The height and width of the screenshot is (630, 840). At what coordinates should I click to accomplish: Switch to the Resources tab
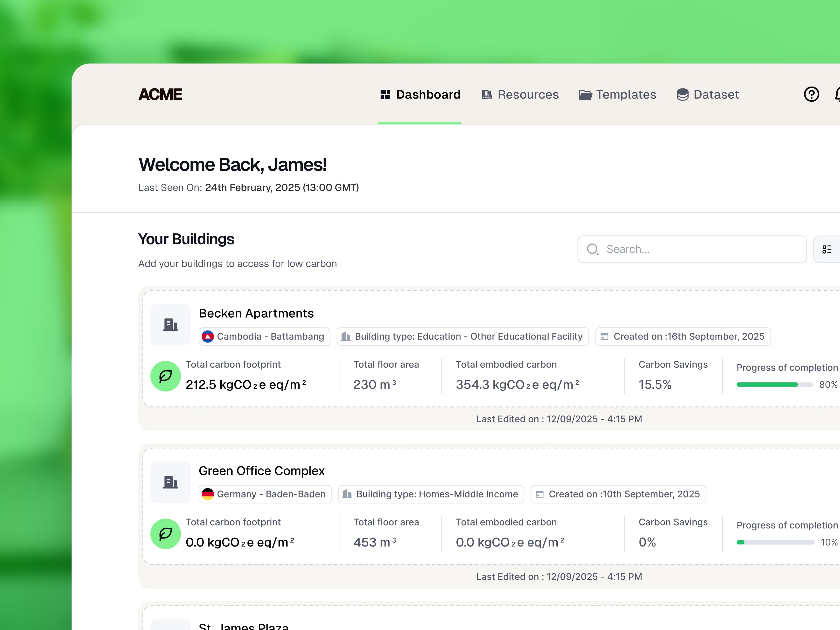coord(520,94)
